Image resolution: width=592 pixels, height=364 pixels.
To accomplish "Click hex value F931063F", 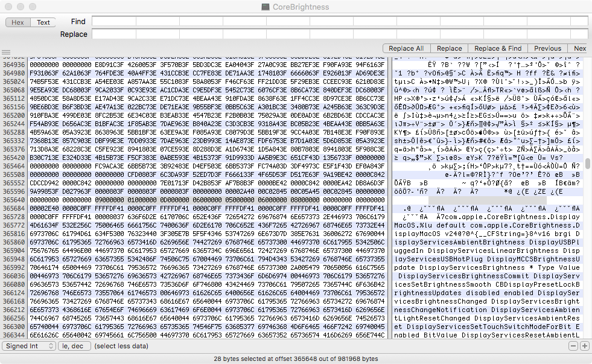I will [44, 73].
